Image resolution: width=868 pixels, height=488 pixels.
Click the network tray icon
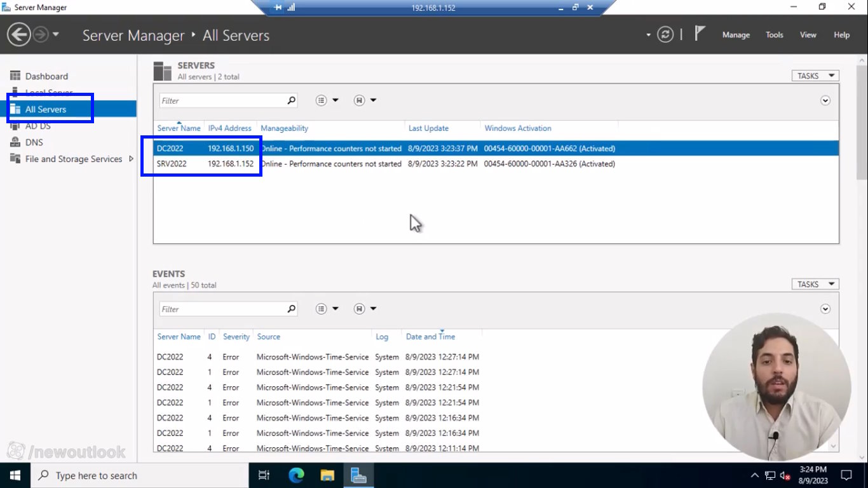pos(770,475)
